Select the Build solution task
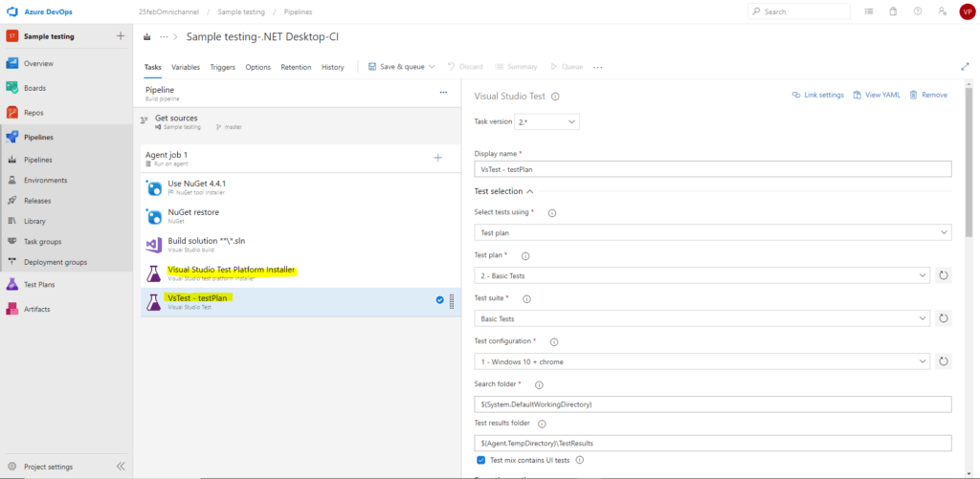 pos(301,244)
